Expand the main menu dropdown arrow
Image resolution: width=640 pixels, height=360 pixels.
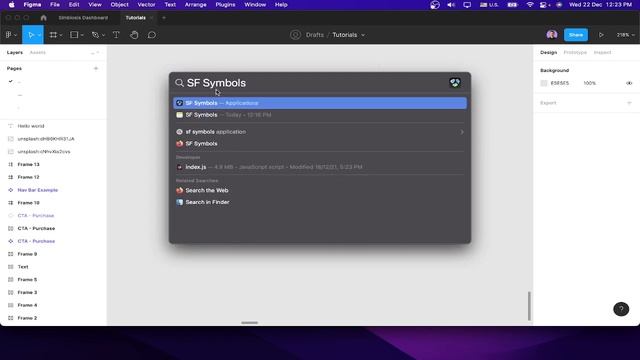coord(16,36)
